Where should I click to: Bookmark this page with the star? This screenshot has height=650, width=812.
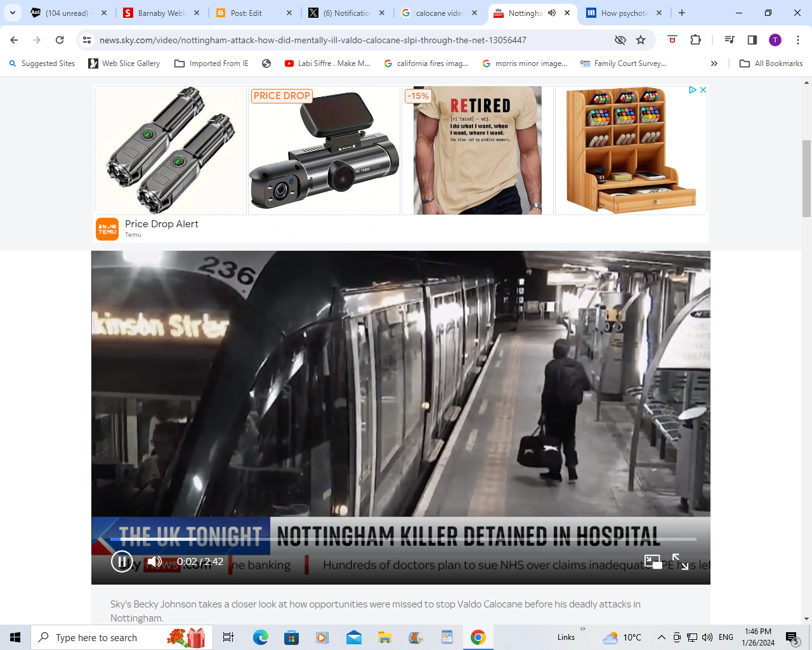pos(641,40)
